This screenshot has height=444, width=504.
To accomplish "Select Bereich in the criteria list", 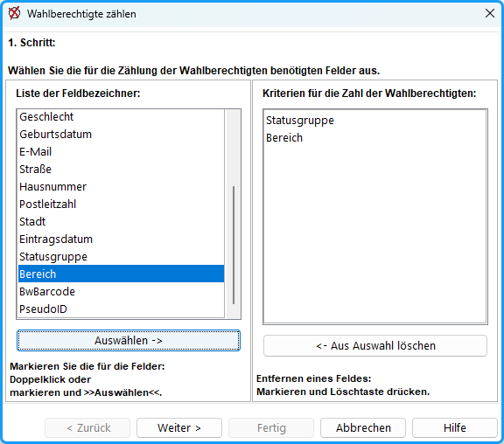I will [x=374, y=138].
